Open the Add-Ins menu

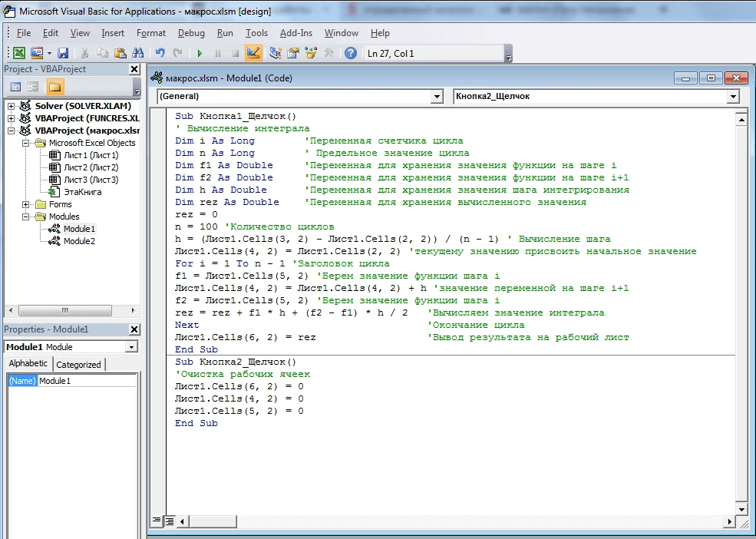(296, 33)
